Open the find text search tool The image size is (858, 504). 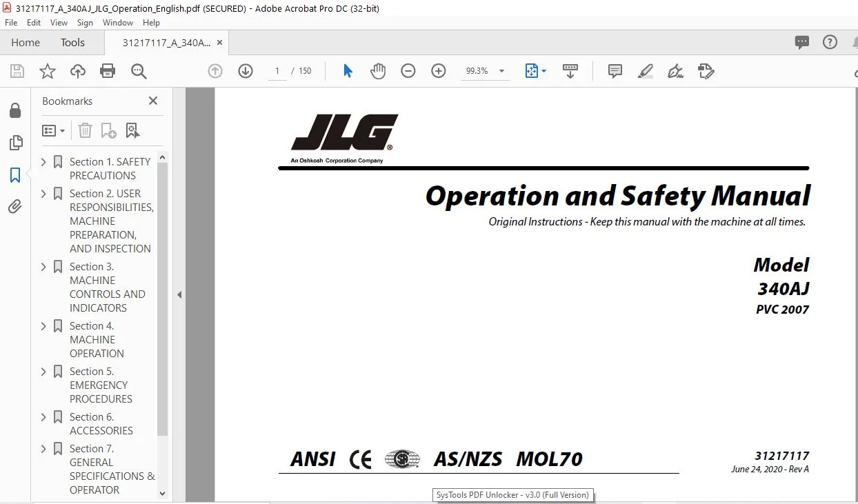tap(139, 71)
